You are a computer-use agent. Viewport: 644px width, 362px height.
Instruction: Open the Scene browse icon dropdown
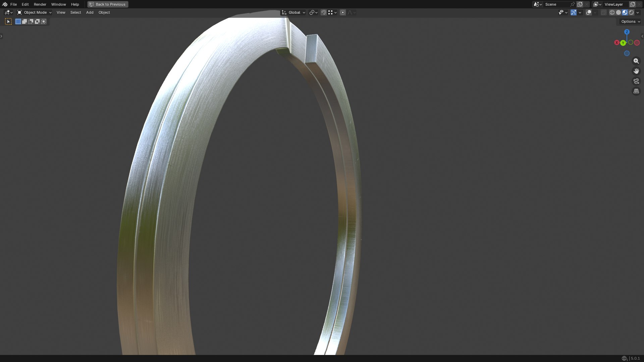tap(538, 4)
